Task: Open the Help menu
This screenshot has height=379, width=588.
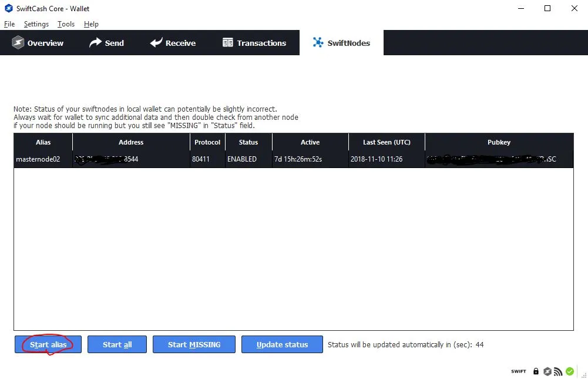Action: [x=91, y=24]
